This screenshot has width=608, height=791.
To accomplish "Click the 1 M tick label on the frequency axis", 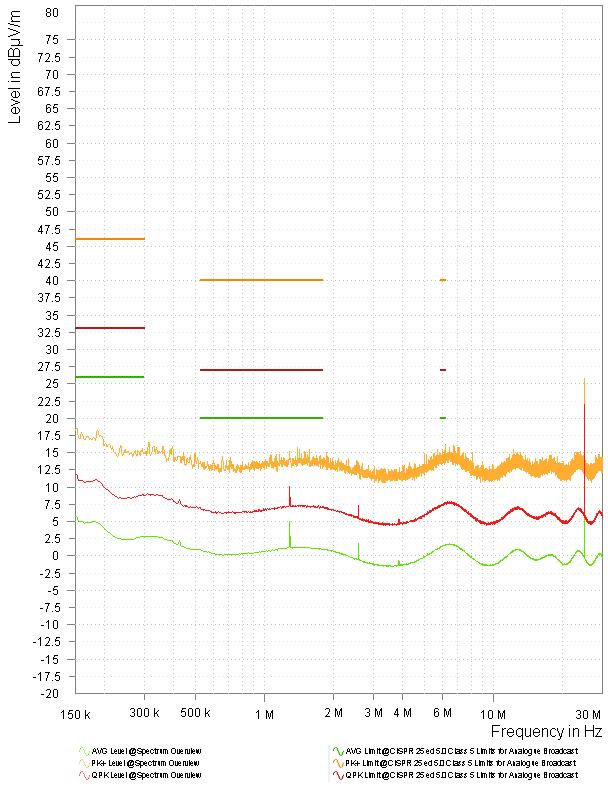I will point(265,713).
